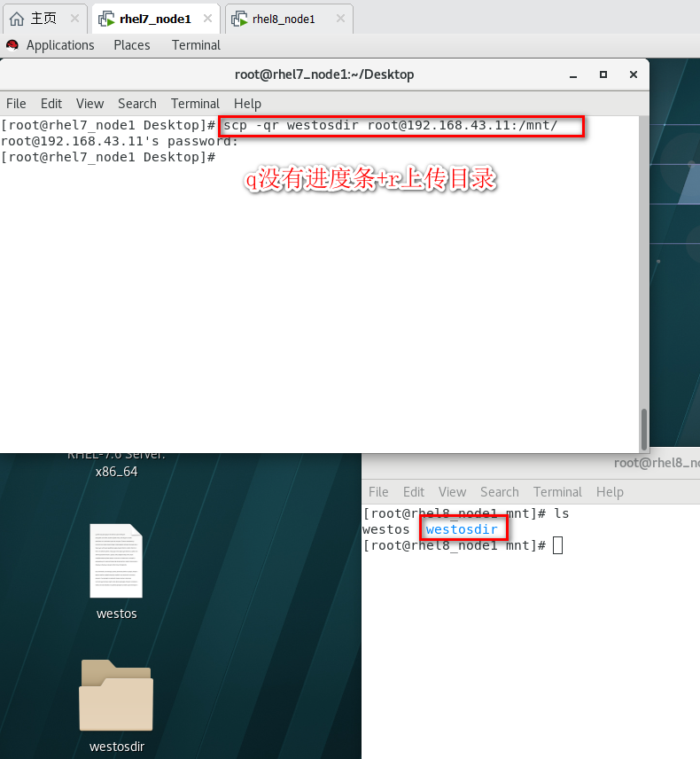Close the rhel7_node1 terminal window

(634, 74)
